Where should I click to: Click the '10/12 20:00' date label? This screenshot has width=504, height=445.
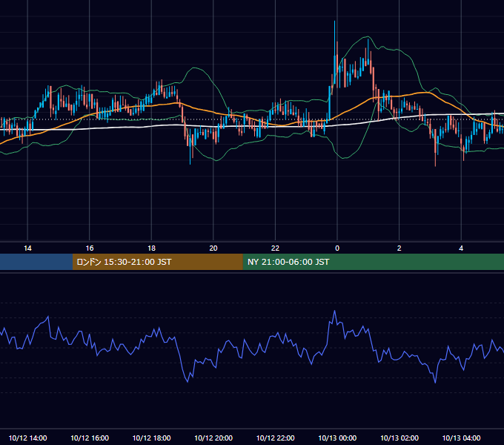pos(213,438)
